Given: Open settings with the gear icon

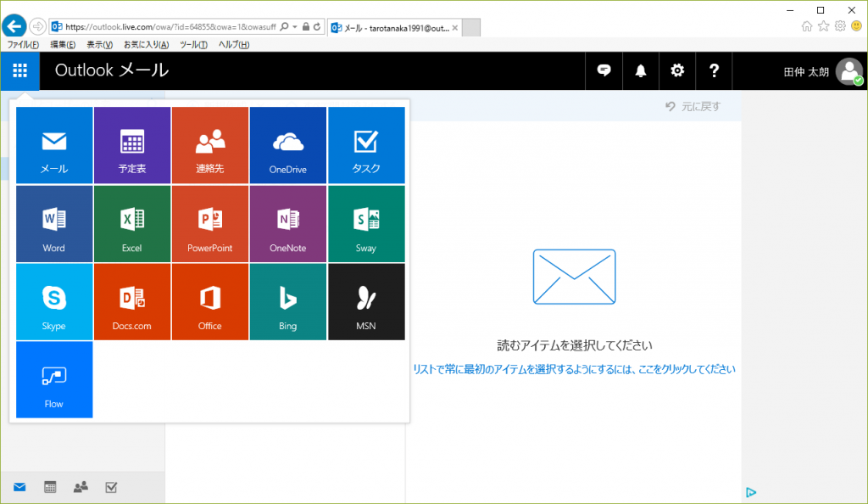Looking at the screenshot, I should pyautogui.click(x=677, y=70).
